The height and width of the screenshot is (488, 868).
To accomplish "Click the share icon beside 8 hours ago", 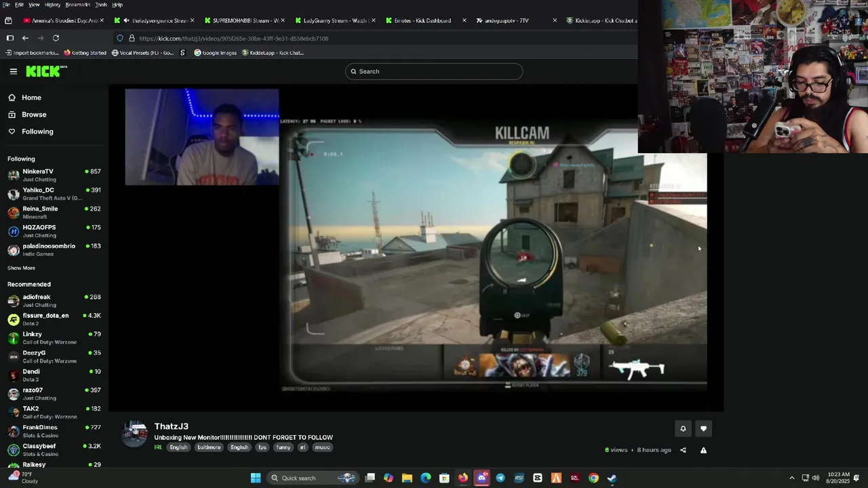I will pyautogui.click(x=683, y=450).
